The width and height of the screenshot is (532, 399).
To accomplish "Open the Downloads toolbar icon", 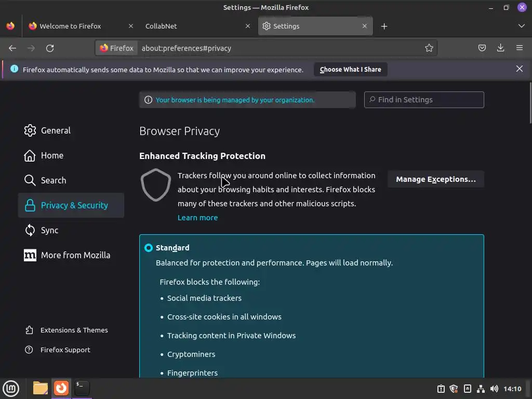I will (x=501, y=48).
